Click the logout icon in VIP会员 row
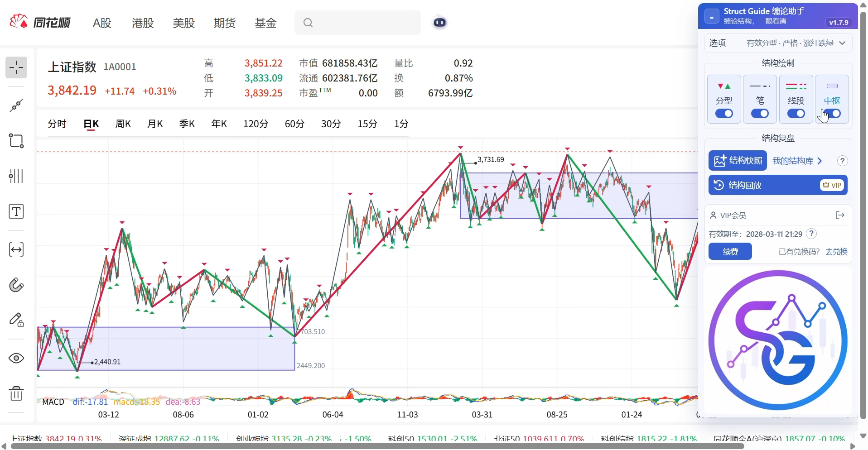The image size is (868, 450). pyautogui.click(x=840, y=215)
